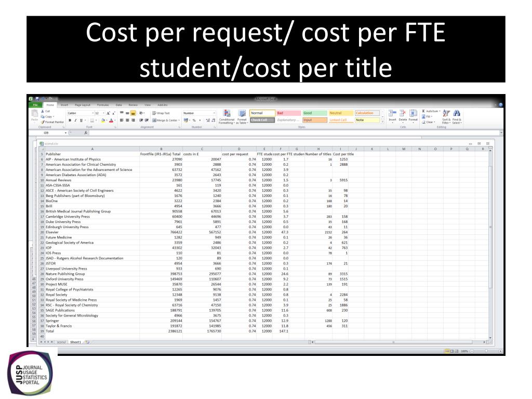The image size is (532, 399).
Task: Click the cell borders icon
Action: [x=92, y=121]
